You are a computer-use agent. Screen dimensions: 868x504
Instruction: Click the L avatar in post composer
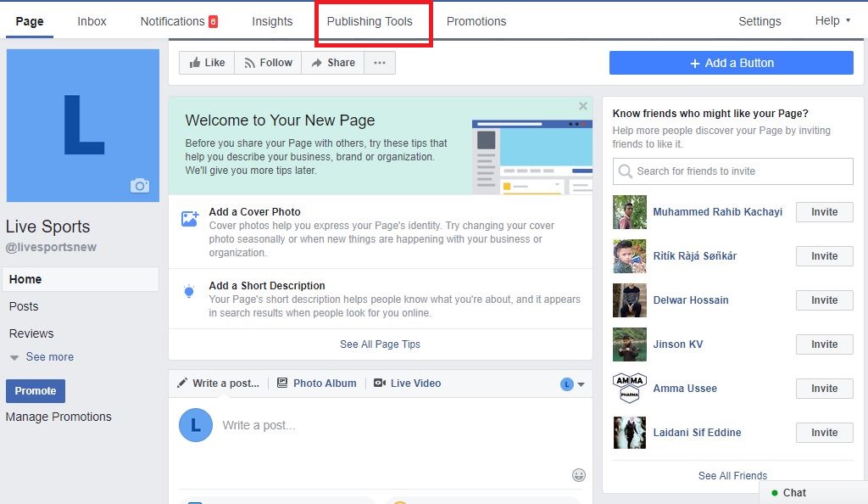(196, 425)
